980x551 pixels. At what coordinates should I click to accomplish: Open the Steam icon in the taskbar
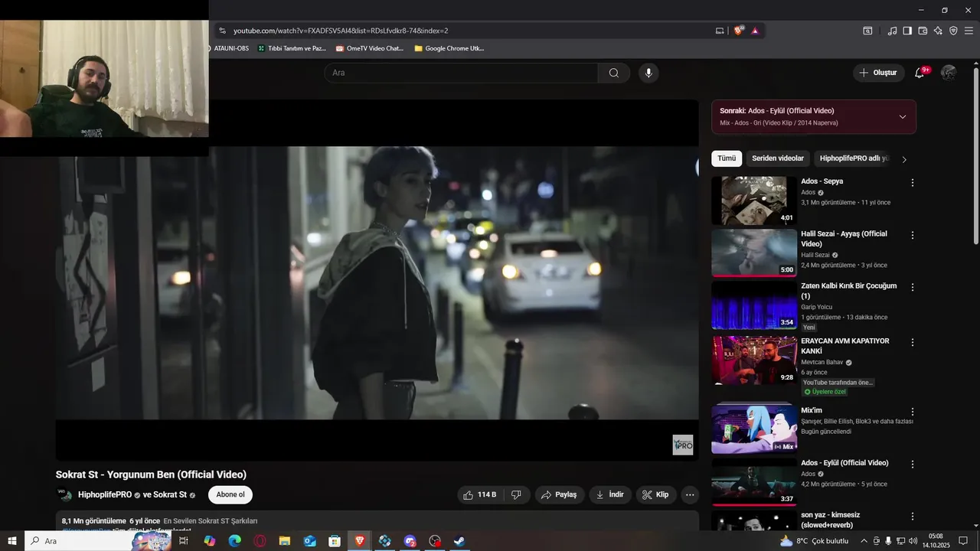point(459,541)
